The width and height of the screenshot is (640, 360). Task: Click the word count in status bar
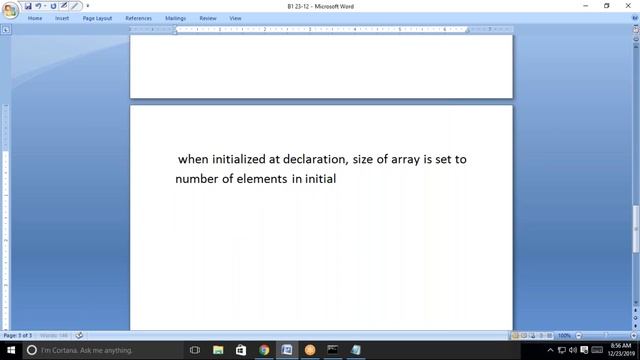(53, 336)
